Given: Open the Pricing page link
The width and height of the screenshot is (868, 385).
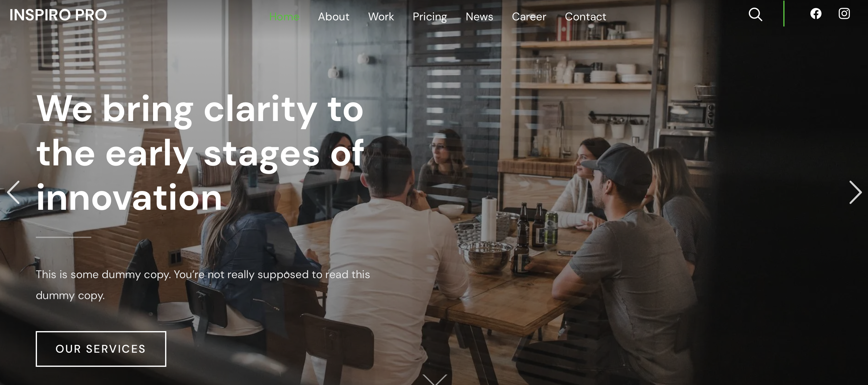Looking at the screenshot, I should tap(430, 17).
